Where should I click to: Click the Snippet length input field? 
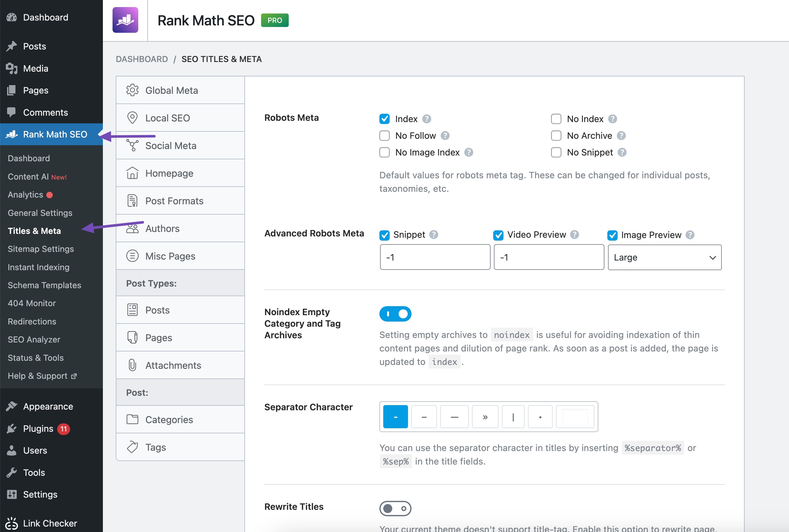(435, 257)
